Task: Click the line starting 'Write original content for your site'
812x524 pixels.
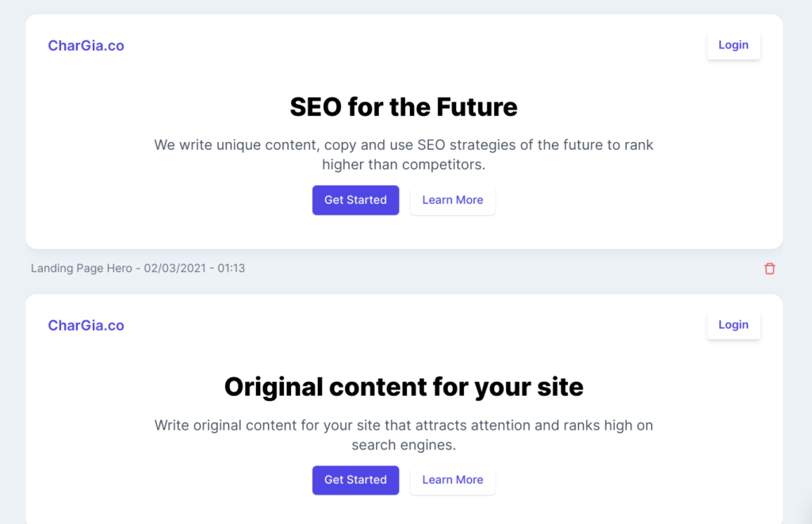Action: coord(404,425)
